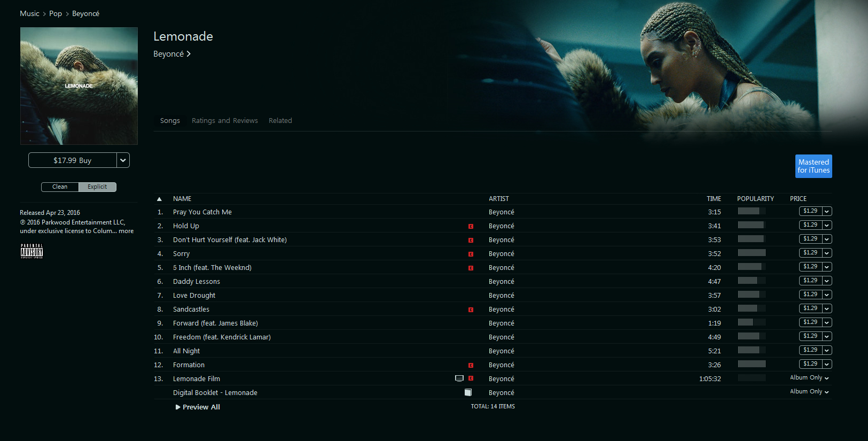Sort songs by the POPULARITY column header
The width and height of the screenshot is (868, 441).
click(x=755, y=199)
